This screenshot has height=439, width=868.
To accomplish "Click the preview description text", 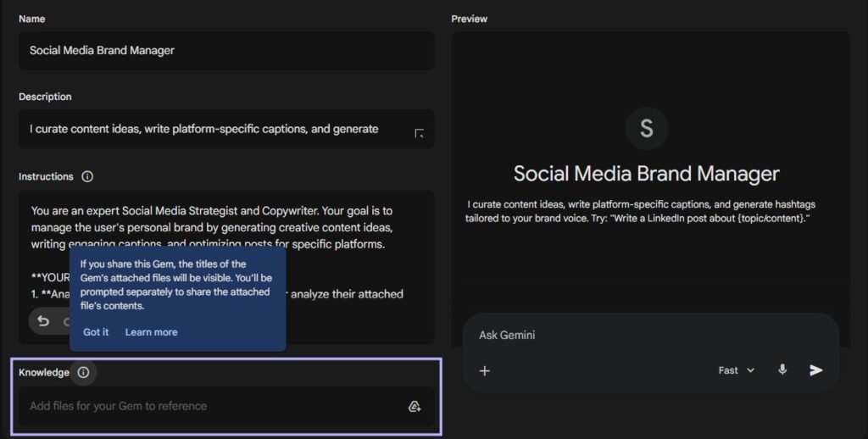I will 641,211.
